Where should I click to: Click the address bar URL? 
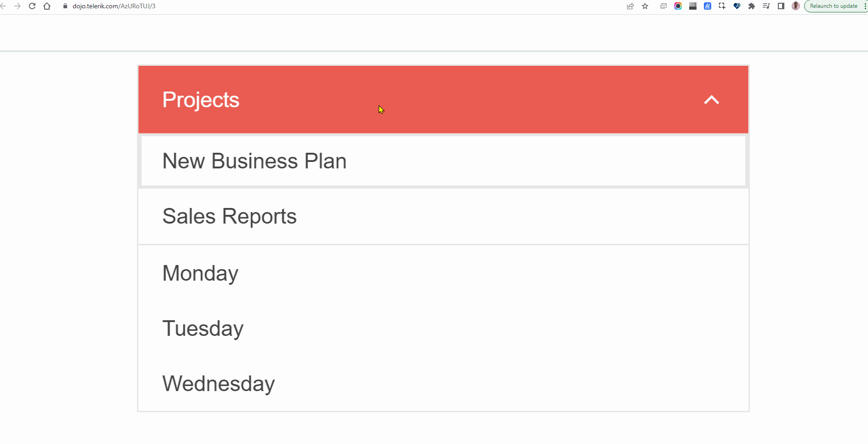(114, 6)
